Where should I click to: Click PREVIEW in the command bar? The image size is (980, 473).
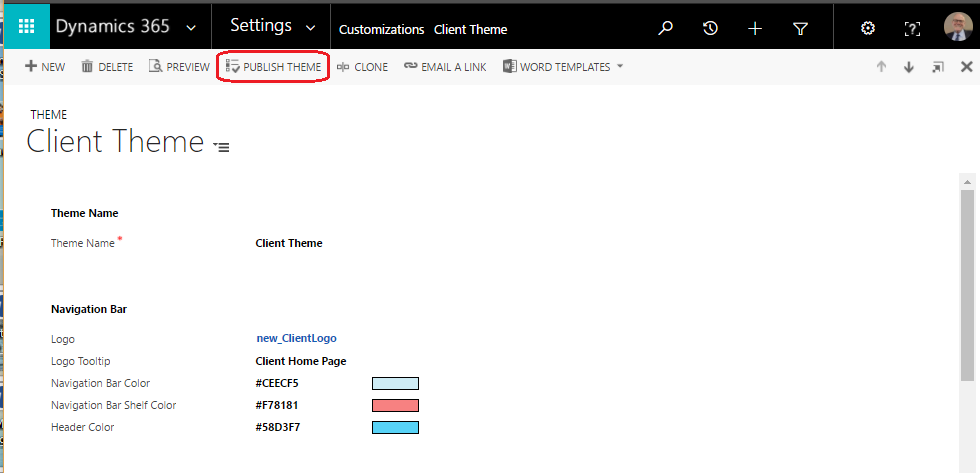[x=179, y=67]
